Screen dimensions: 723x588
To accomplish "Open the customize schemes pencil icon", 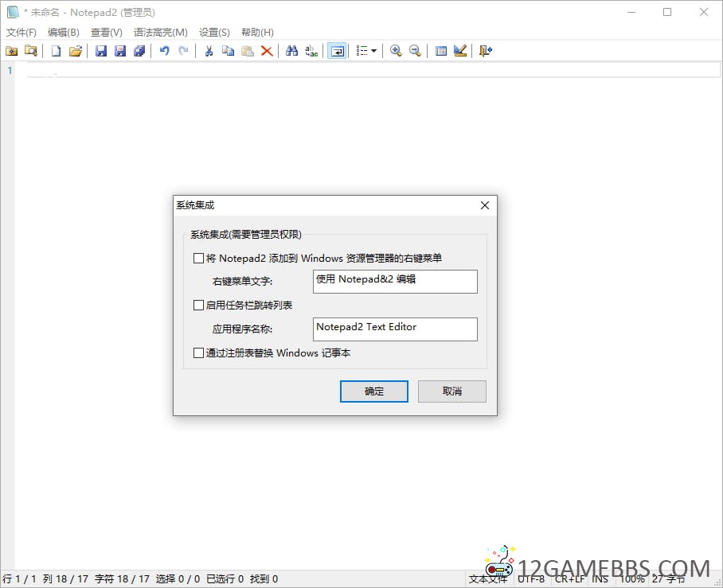I will coord(460,51).
